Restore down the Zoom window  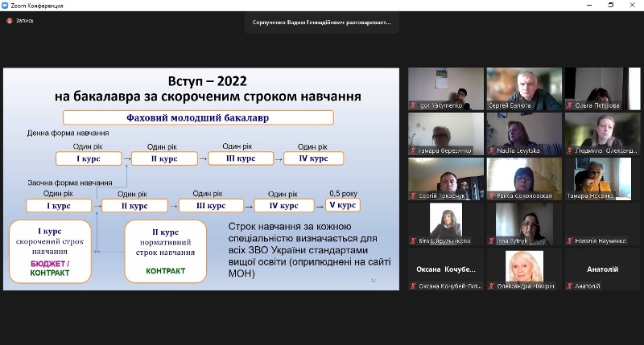611,6
